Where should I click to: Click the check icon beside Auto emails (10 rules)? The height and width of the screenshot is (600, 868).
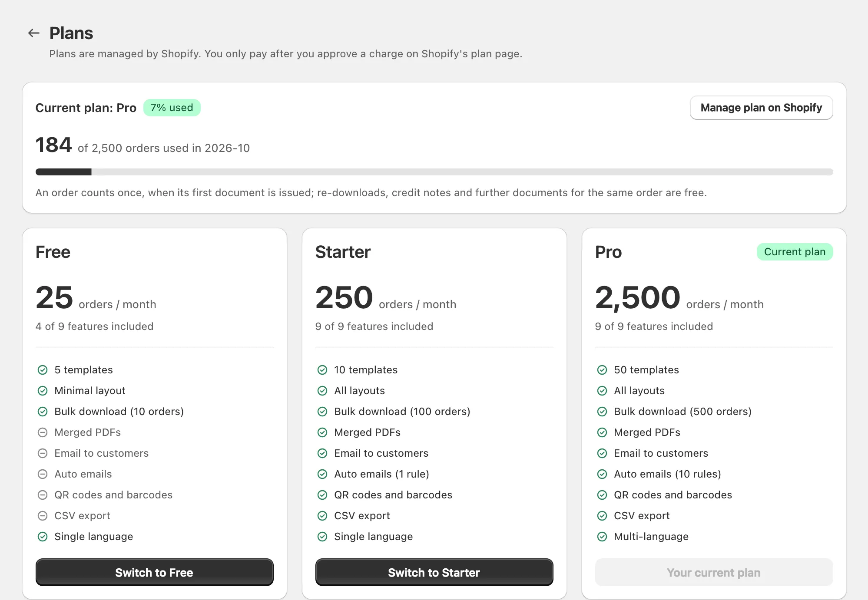click(x=602, y=474)
